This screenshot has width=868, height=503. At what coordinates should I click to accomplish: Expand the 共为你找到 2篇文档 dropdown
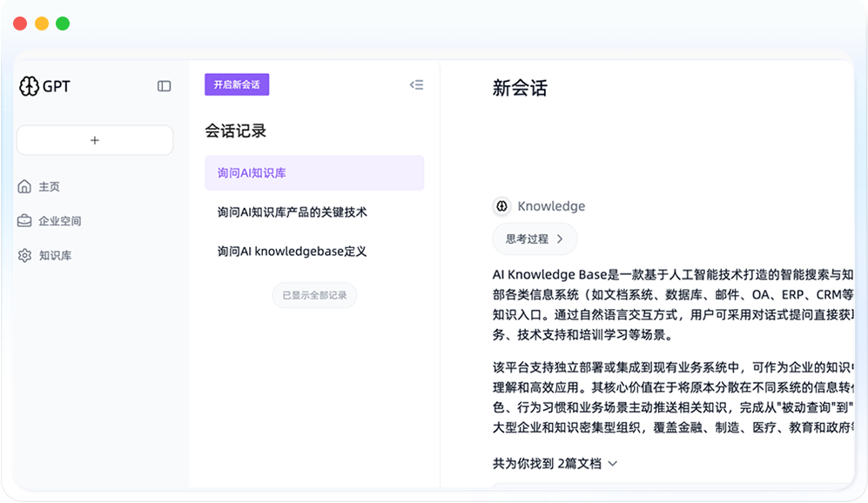coord(555,464)
